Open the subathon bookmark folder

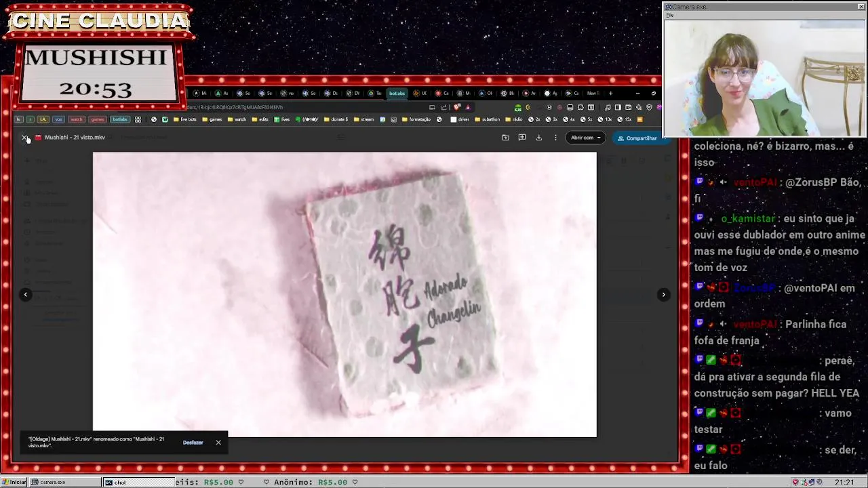click(x=488, y=119)
